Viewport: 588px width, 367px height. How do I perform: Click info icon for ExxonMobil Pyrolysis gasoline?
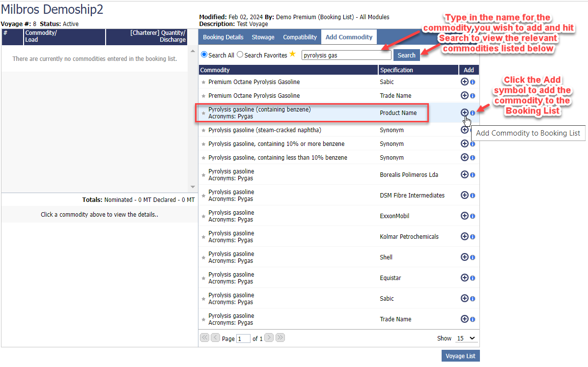473,216
